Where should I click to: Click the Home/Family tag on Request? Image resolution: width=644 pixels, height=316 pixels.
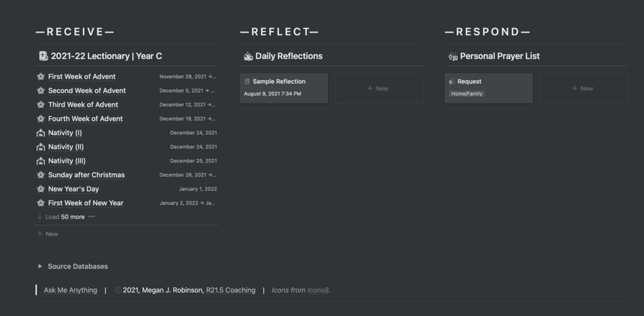[467, 94]
